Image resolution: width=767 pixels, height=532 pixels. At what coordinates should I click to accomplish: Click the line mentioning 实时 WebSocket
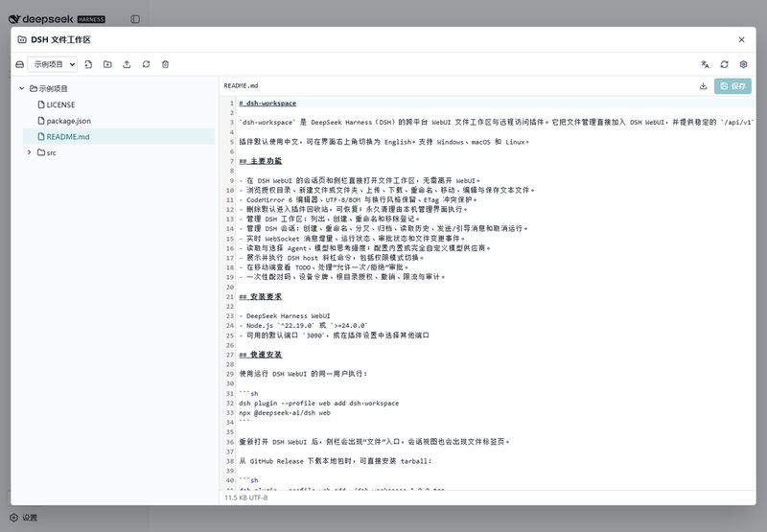352,239
